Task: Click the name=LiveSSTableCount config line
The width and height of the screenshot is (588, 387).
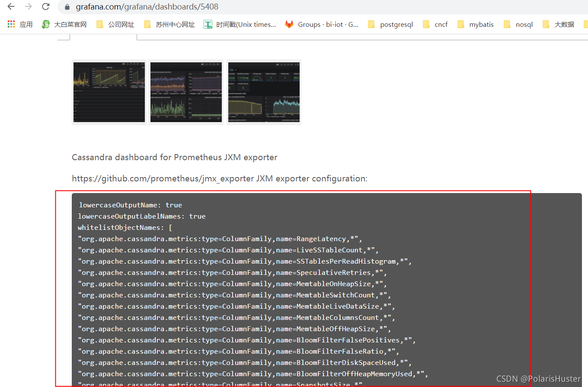Action: click(x=228, y=250)
